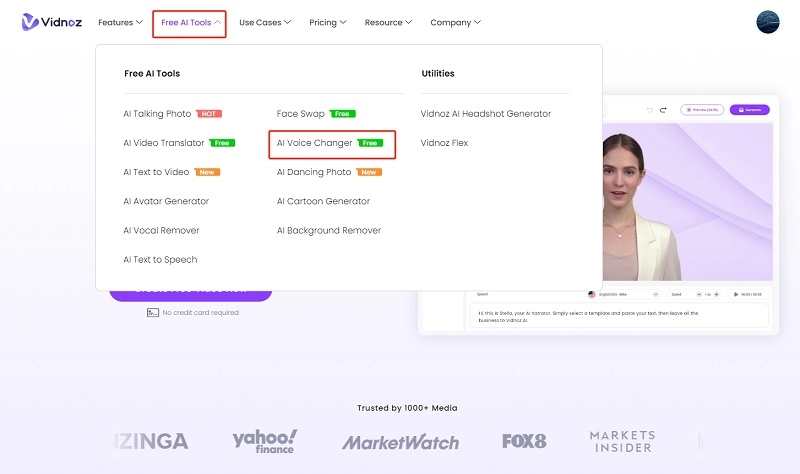The height and width of the screenshot is (474, 800).
Task: Click the MarketWatch logo
Action: tap(401, 442)
